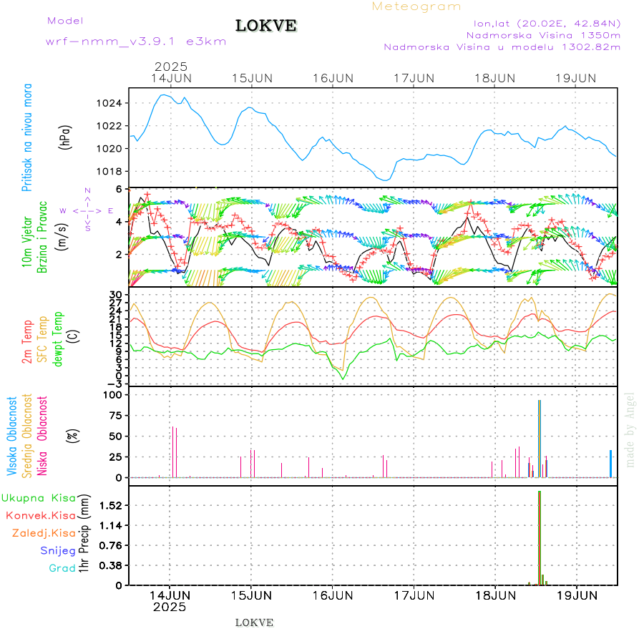Image resolution: width=644 pixels, height=644 pixels.
Task: Click the Grad legend label
Action: click(62, 568)
